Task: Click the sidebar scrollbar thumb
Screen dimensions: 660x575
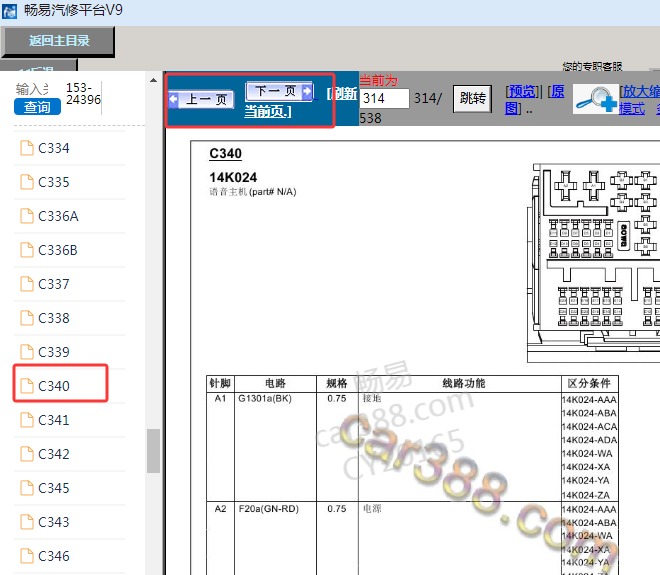Action: tap(153, 451)
